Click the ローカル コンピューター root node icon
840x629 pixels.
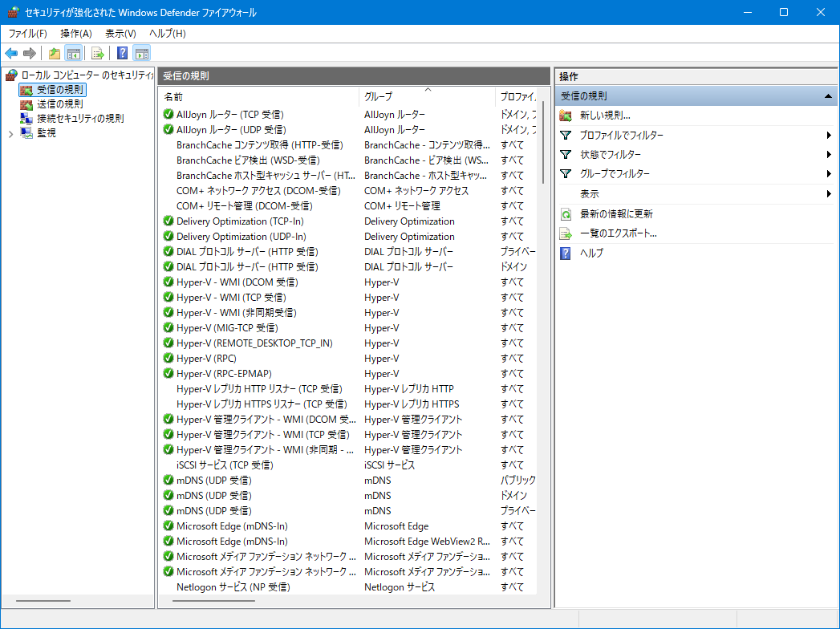click(x=11, y=75)
